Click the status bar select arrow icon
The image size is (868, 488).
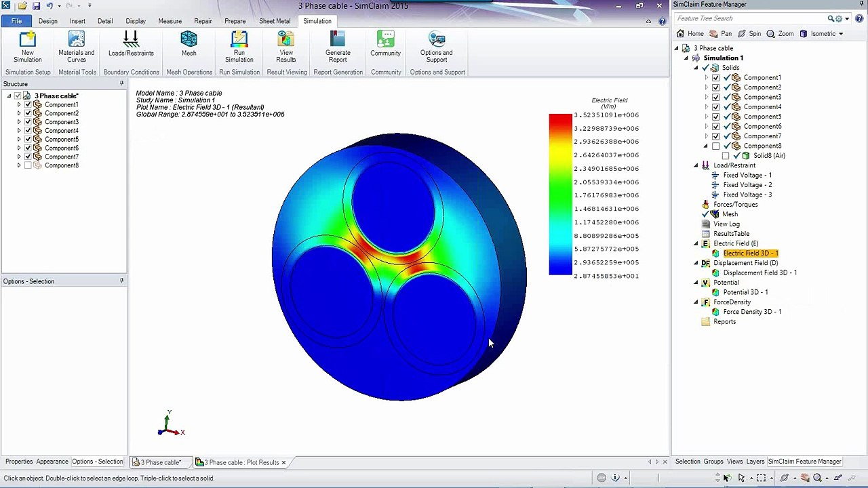pyautogui.click(x=741, y=478)
